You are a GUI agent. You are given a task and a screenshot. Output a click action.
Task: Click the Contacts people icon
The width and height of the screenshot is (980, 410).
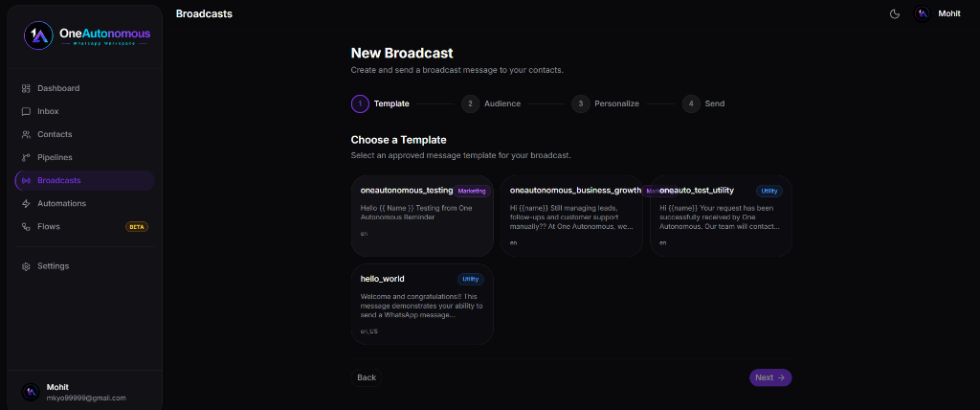(26, 134)
